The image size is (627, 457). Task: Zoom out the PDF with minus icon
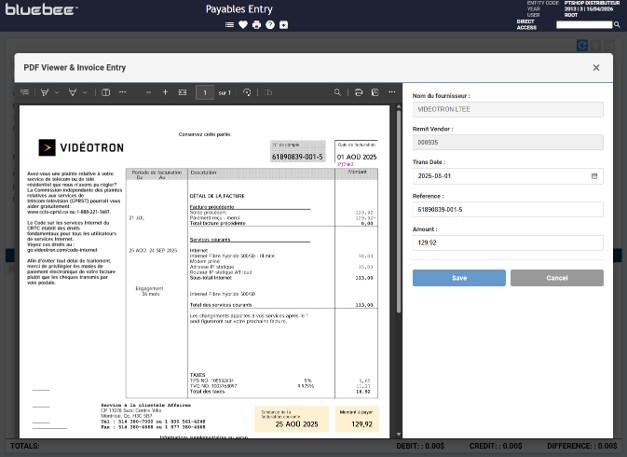(148, 92)
